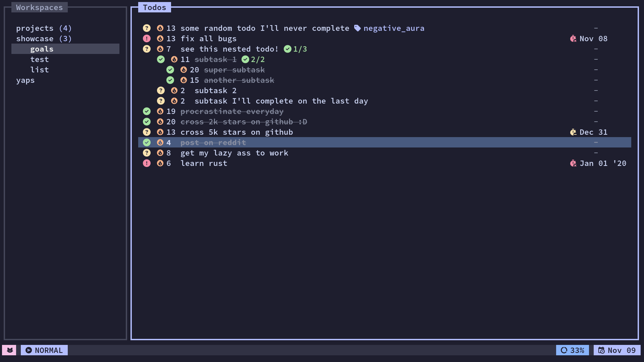Screen dimensions: 644x362
Task: Select the 'yaps' workspace item
Action: (25, 80)
